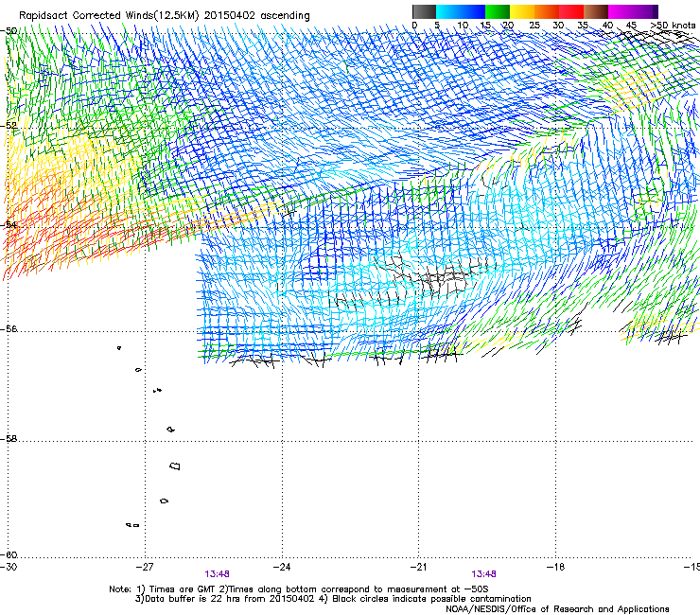Click the cyan 5-10 knots legend swatch

(448, 11)
